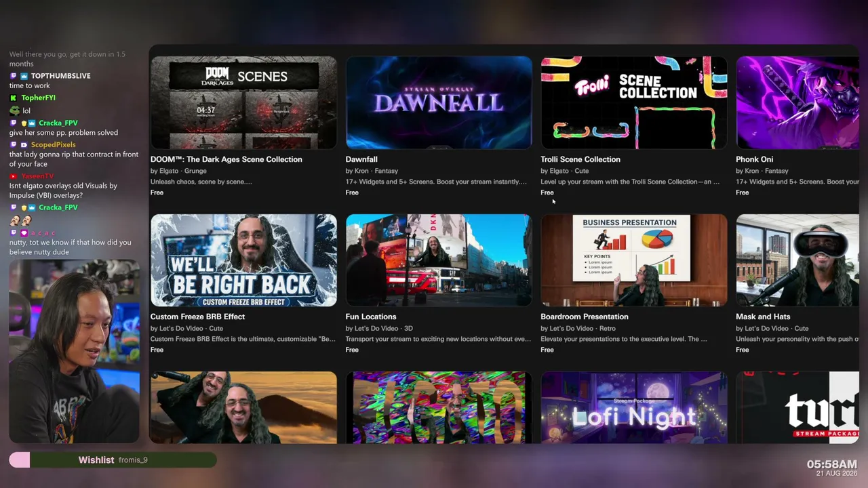Click the YaseenTV username in chat
868x488 pixels.
[37, 176]
